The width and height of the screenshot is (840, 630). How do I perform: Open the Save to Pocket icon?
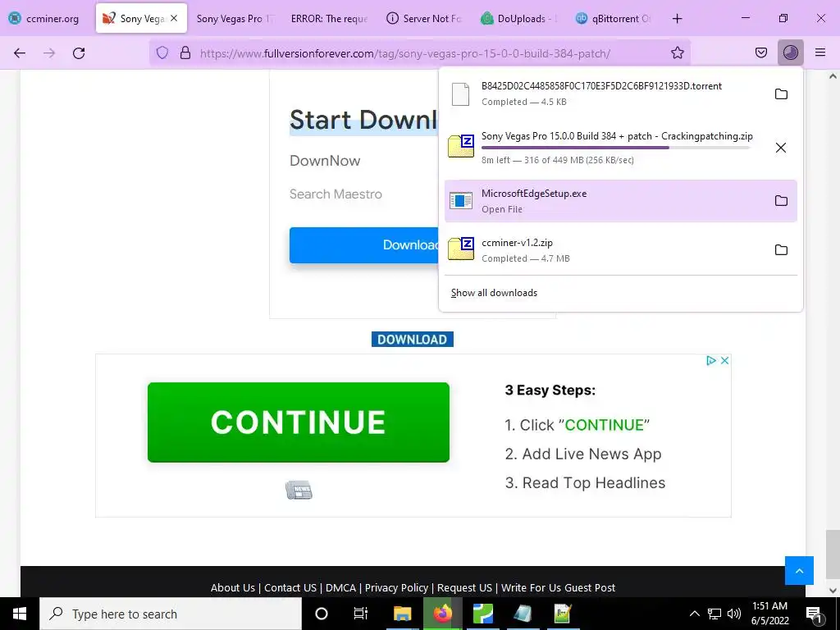coord(761,52)
